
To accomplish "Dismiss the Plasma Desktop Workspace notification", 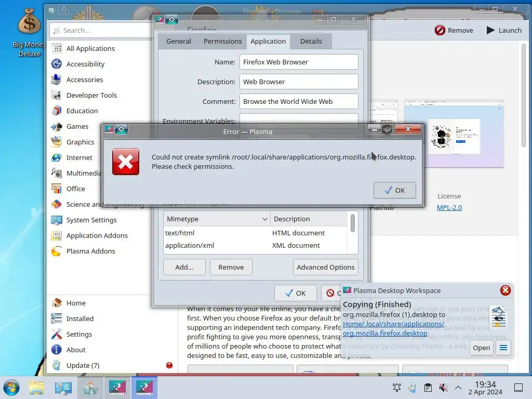I will (505, 290).
